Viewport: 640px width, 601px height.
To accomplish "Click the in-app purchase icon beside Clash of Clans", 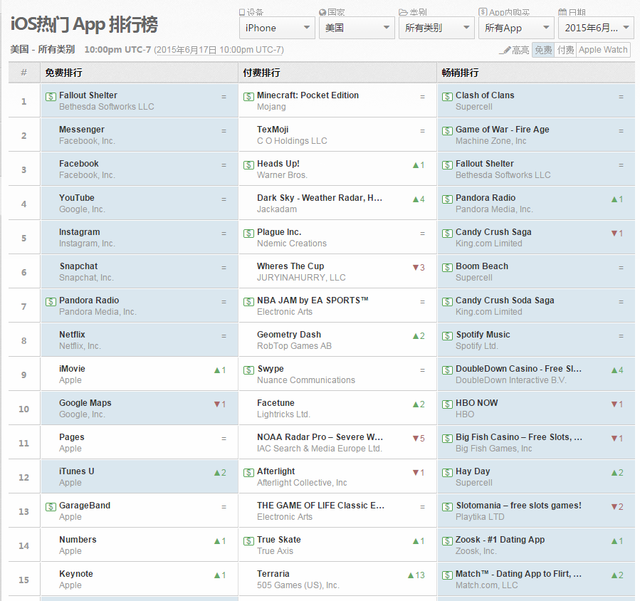I will 447,96.
